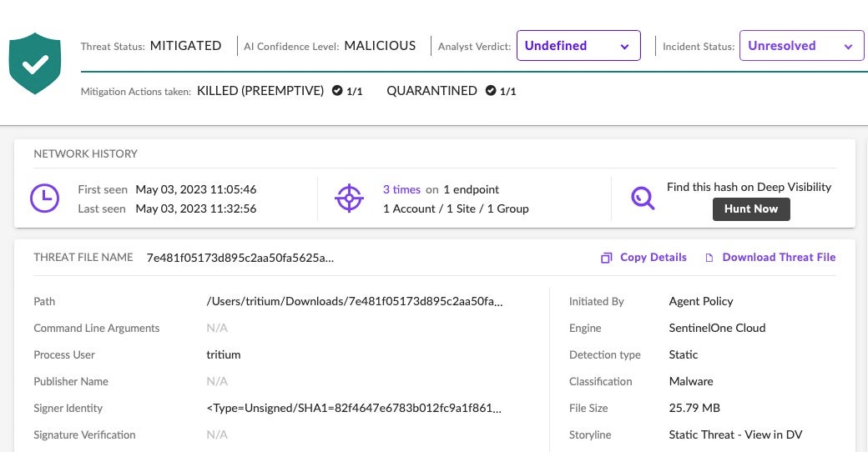Click the chevron arrow in Unresolved dropdown
This screenshot has width=868, height=452.
pyautogui.click(x=848, y=47)
